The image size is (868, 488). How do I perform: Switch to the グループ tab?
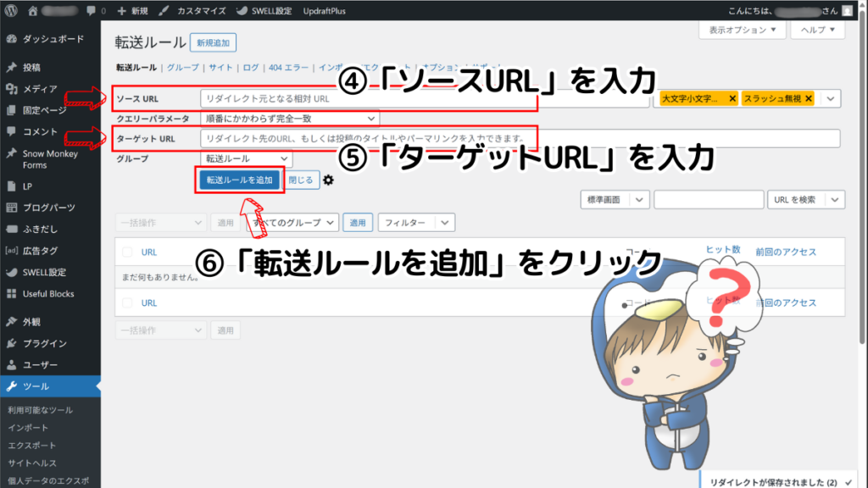point(183,67)
